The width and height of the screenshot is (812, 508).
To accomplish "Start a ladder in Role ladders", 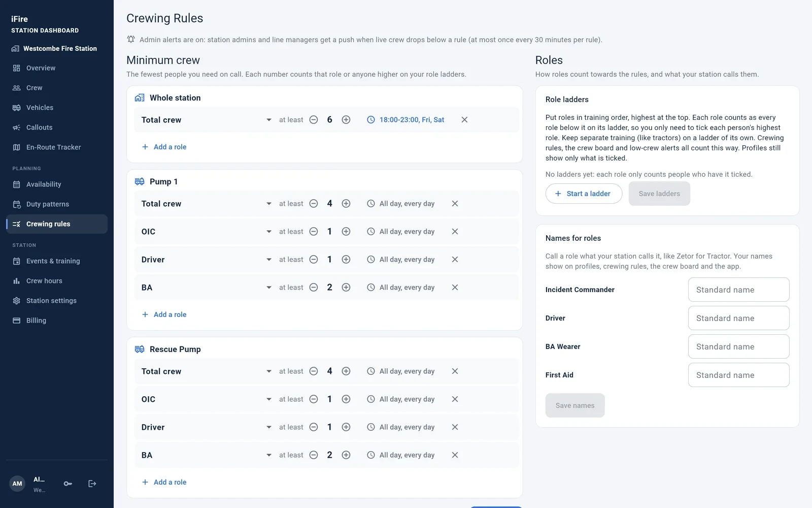I will tap(584, 194).
